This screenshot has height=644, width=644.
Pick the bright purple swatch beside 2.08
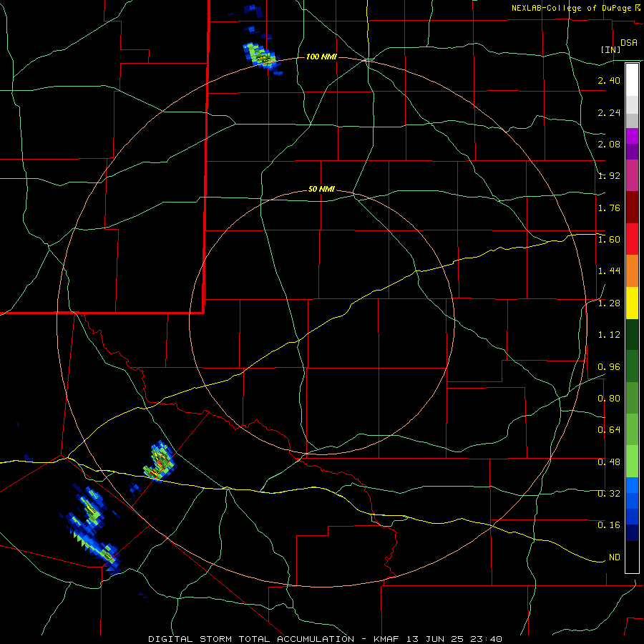[x=632, y=136]
